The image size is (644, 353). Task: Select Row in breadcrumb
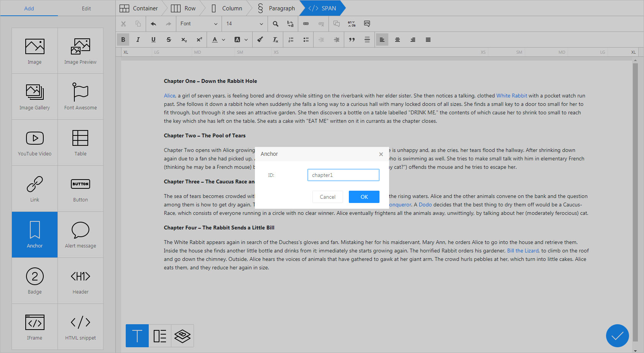point(183,8)
